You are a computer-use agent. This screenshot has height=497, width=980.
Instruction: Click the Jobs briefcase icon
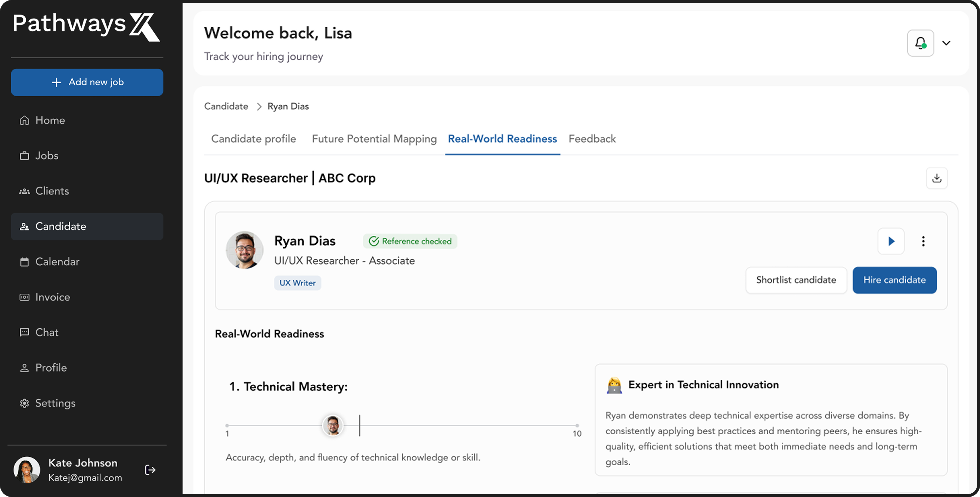tap(24, 156)
